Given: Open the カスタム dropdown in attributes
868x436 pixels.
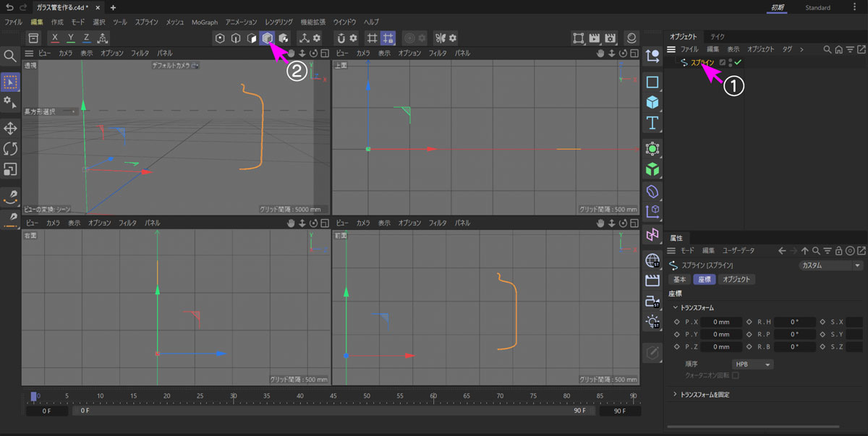Looking at the screenshot, I should coord(832,265).
